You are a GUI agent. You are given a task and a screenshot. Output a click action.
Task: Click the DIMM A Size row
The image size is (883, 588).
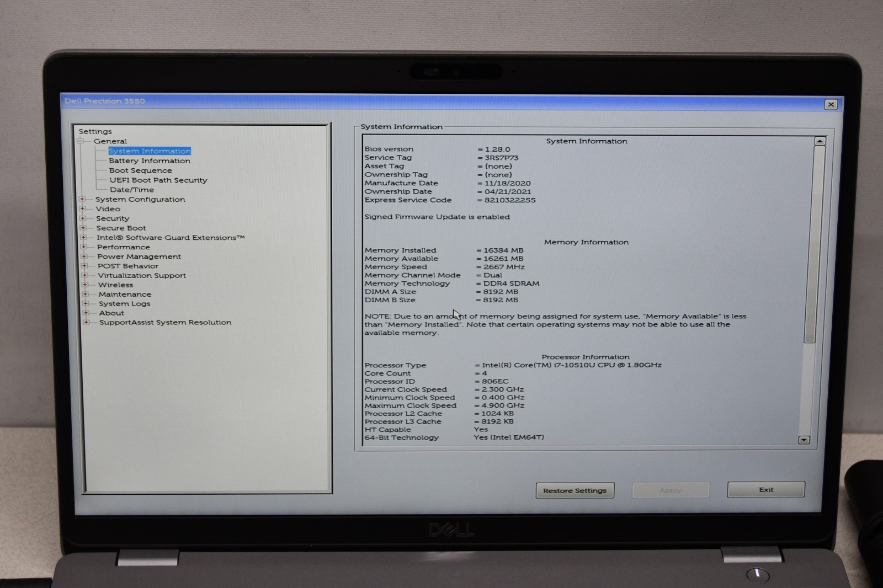[441, 291]
